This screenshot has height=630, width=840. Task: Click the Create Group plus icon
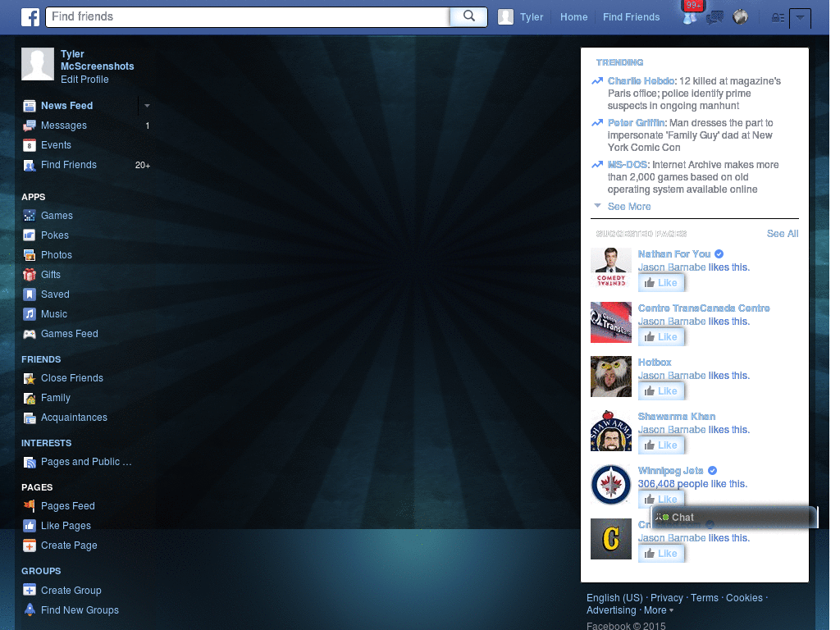pyautogui.click(x=30, y=590)
